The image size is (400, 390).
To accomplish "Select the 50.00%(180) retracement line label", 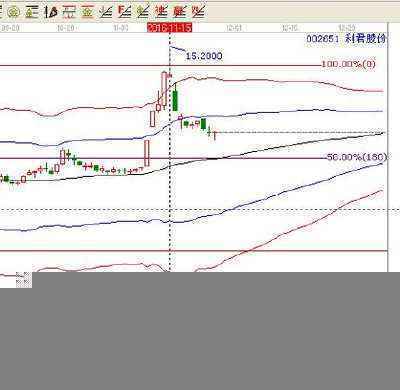I will 357,157.
